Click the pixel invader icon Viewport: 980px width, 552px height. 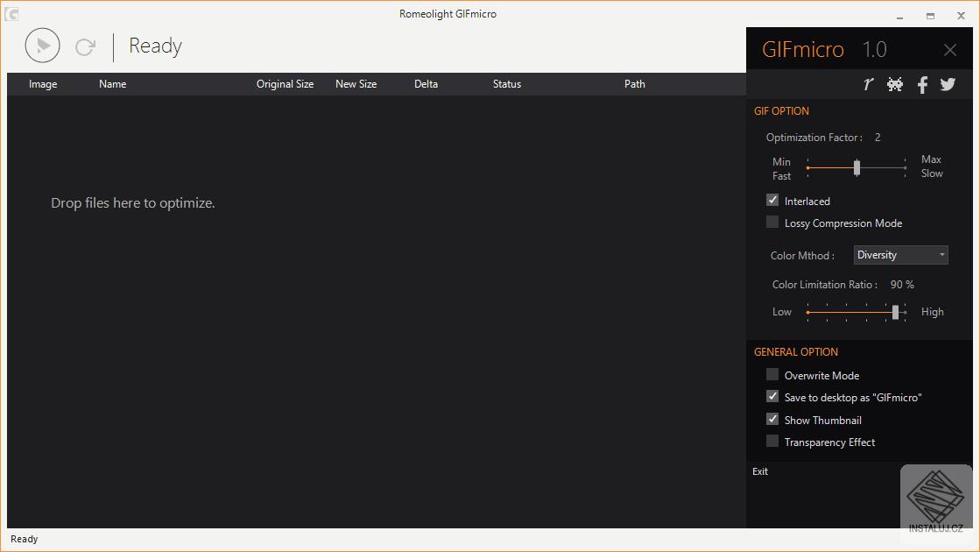(895, 84)
